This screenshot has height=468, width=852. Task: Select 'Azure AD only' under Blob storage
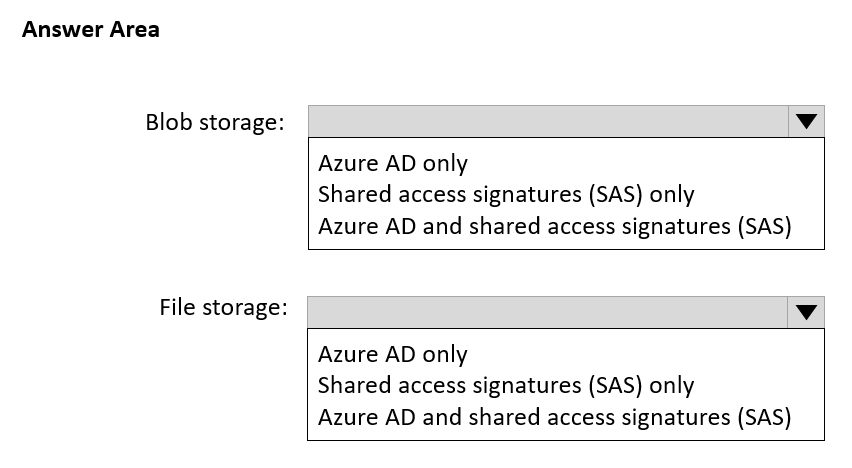click(393, 162)
